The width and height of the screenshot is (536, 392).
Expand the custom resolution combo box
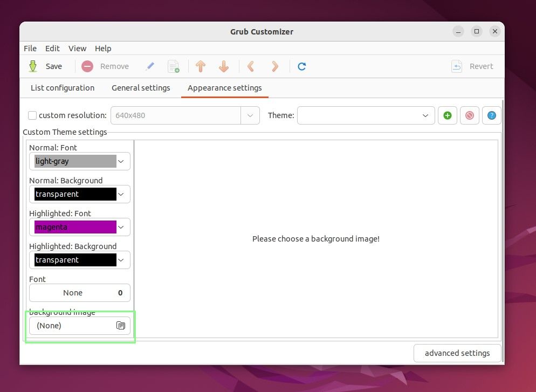(x=250, y=115)
